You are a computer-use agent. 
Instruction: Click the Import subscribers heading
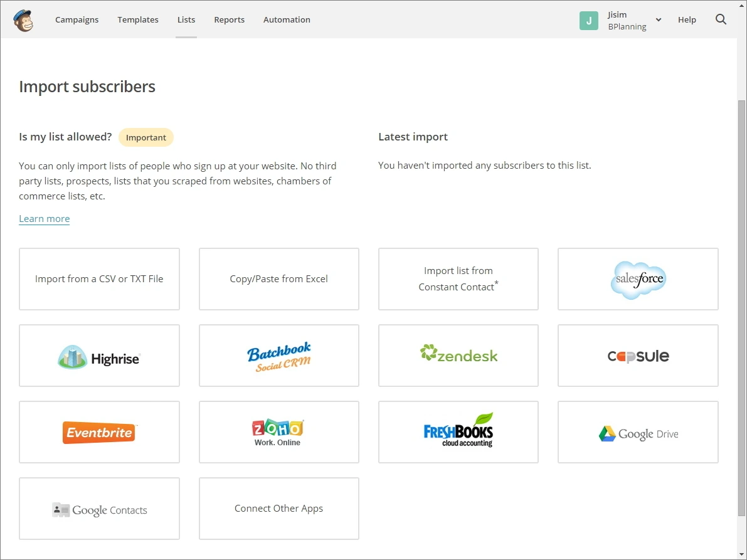(x=87, y=87)
